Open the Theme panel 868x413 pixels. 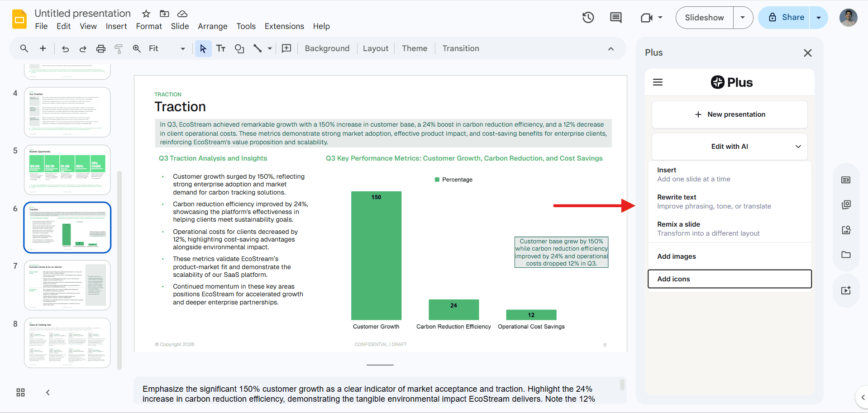(x=415, y=48)
